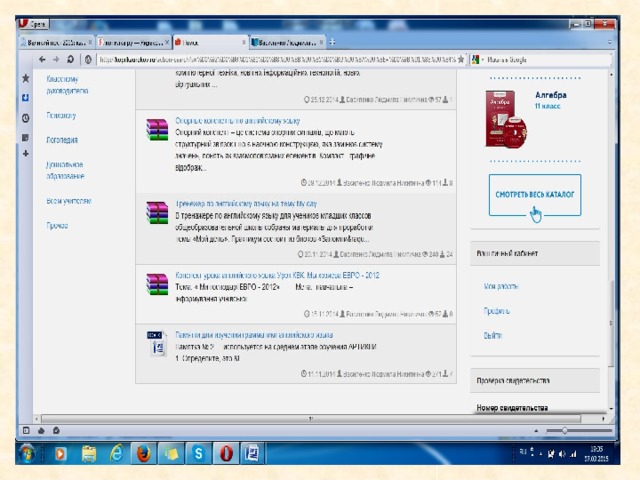Screen dimensions: 640x480
Task: Open the site security badge beside the address
Action: (88, 60)
